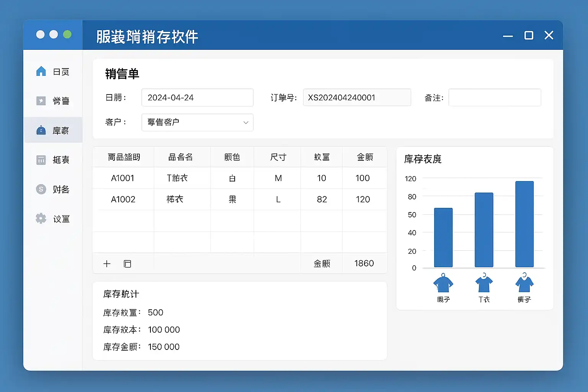The width and height of the screenshot is (588, 392).
Task: Expand the customer dropdown
Action: (197, 122)
